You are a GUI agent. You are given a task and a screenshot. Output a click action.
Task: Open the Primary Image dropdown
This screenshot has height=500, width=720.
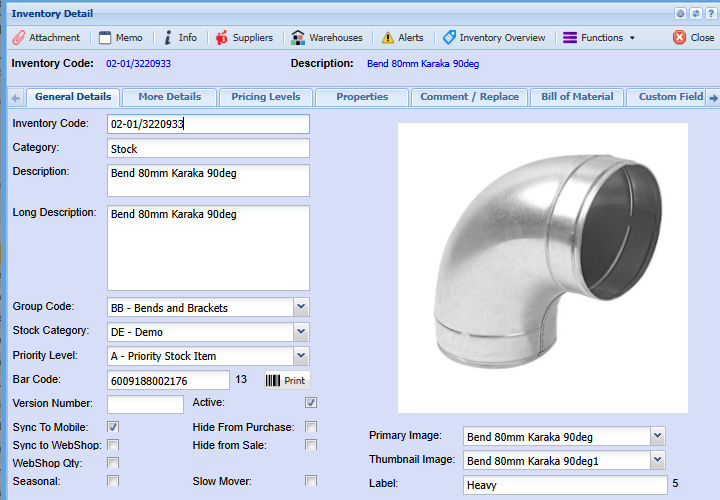click(657, 436)
